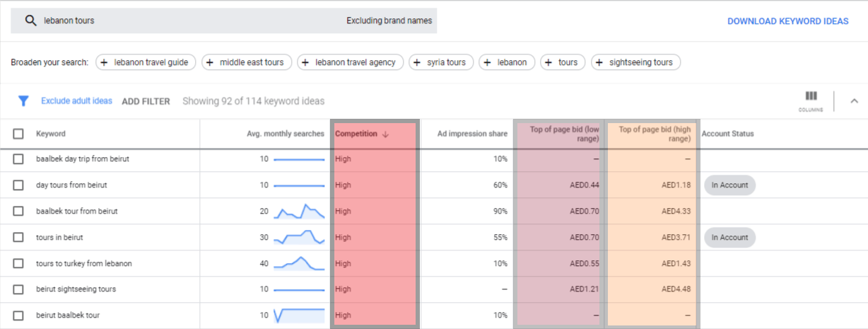Check 'day tours from beirut' row
This screenshot has height=329, width=868.
[x=18, y=185]
